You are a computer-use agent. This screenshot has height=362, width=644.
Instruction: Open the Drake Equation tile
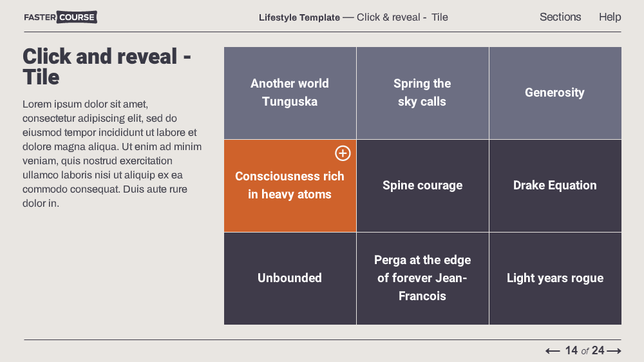555,186
